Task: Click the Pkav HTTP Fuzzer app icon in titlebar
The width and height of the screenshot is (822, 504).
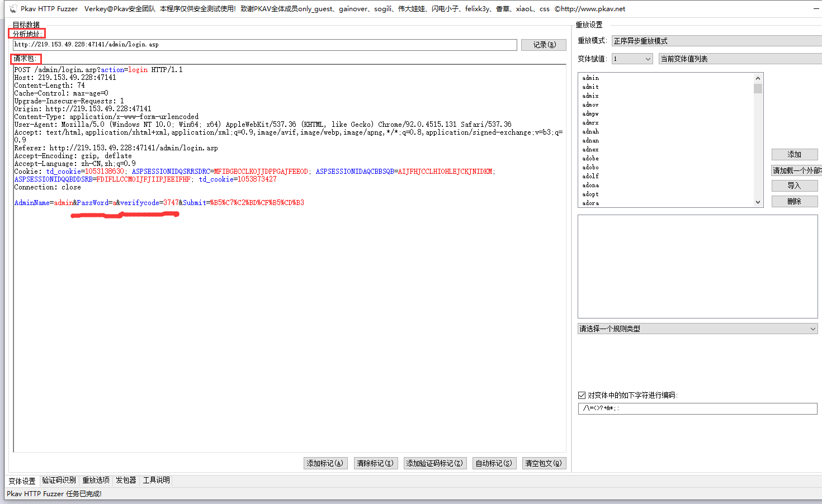Action: tap(12, 8)
